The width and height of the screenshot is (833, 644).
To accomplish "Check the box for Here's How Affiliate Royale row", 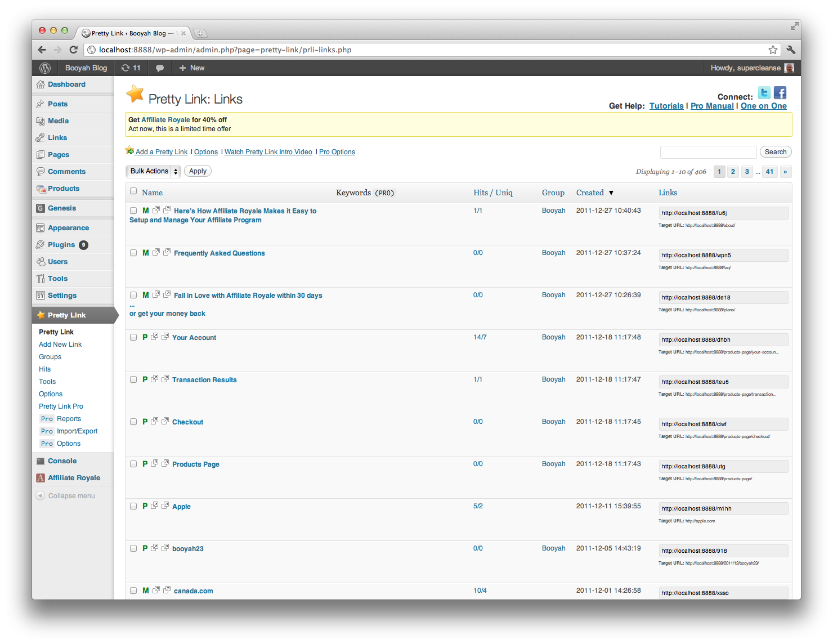I will pos(133,211).
